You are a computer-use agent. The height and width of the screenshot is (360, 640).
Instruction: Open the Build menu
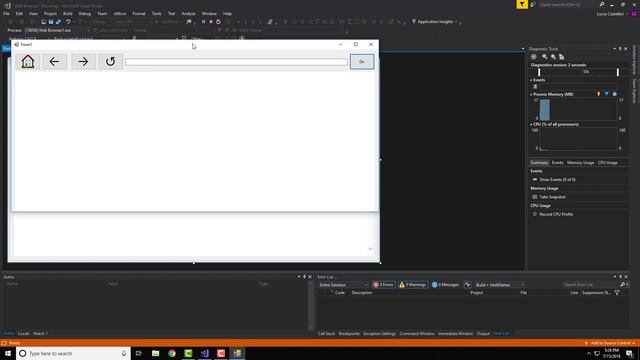coord(68,13)
